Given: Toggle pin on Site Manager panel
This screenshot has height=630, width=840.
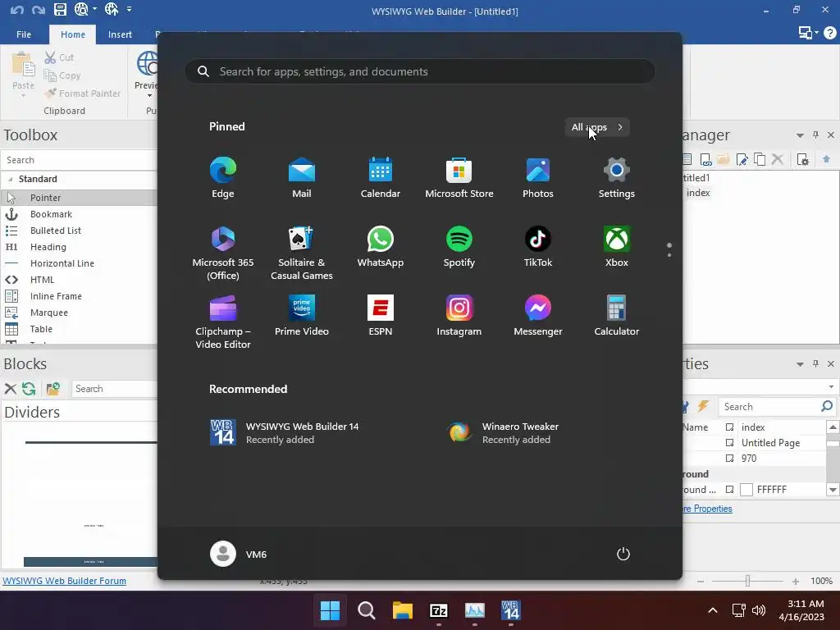Looking at the screenshot, I should click(815, 135).
